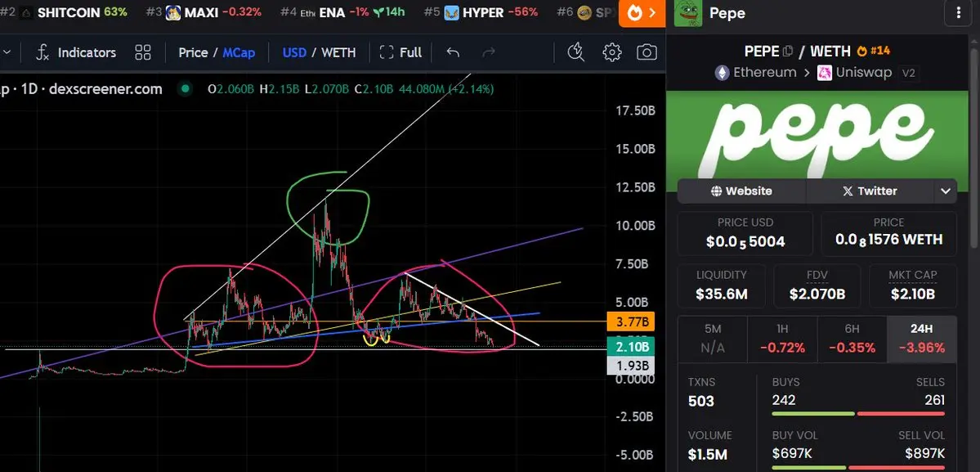
Task: Redo the chart action
Action: coord(489,52)
